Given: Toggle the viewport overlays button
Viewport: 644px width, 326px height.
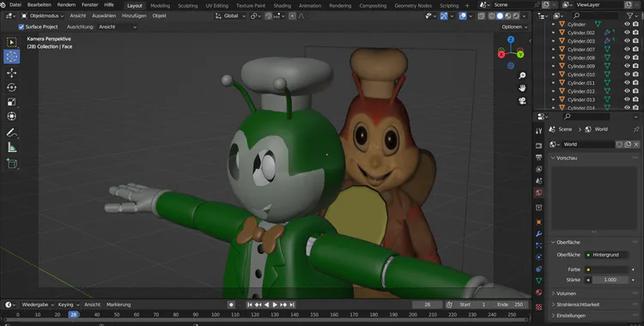Looking at the screenshot, I should (x=463, y=16).
